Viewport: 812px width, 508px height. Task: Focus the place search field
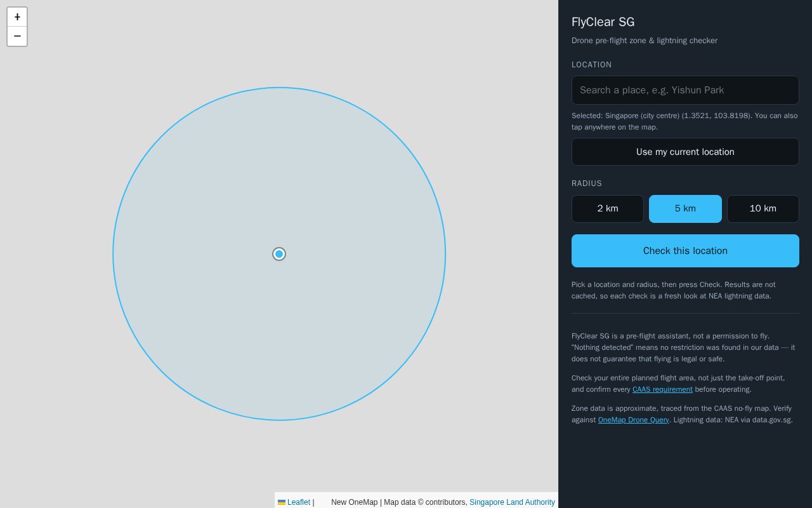coord(685,90)
